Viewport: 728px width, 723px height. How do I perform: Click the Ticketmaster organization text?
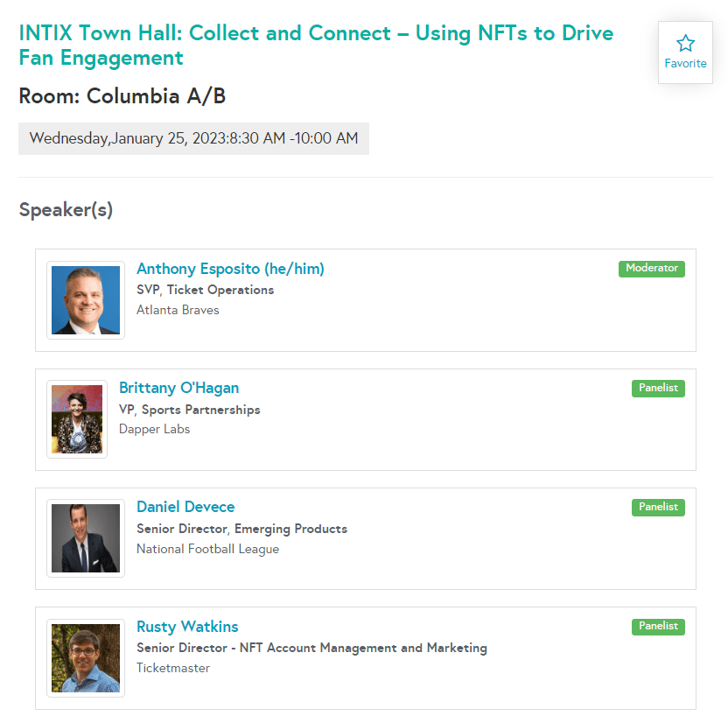point(173,668)
